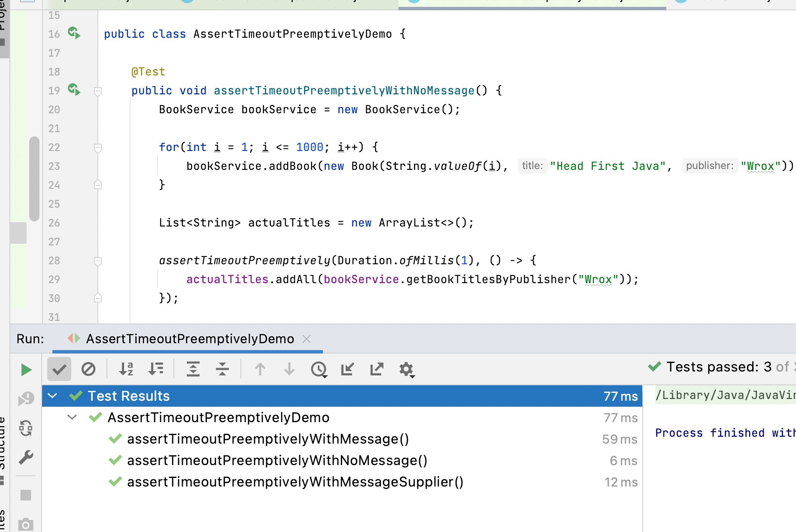796x532 pixels.
Task: Sort test results by duration
Action: tap(156, 369)
